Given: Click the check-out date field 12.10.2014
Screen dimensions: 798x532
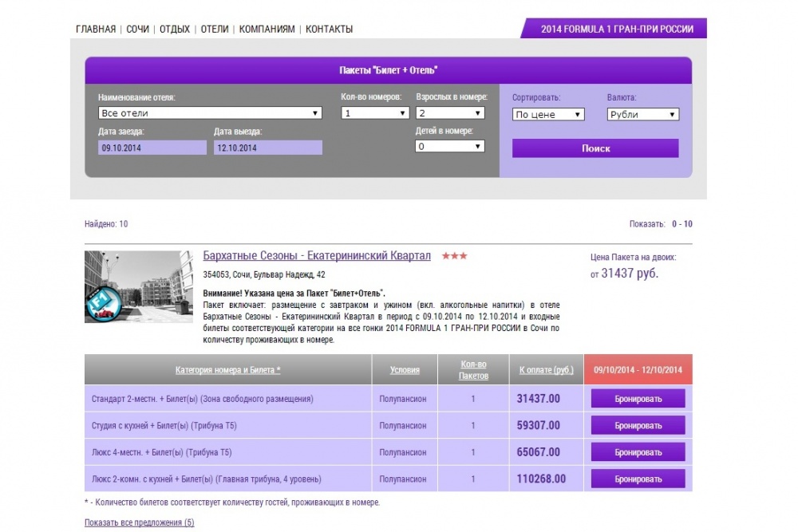Looking at the screenshot, I should tap(267, 148).
